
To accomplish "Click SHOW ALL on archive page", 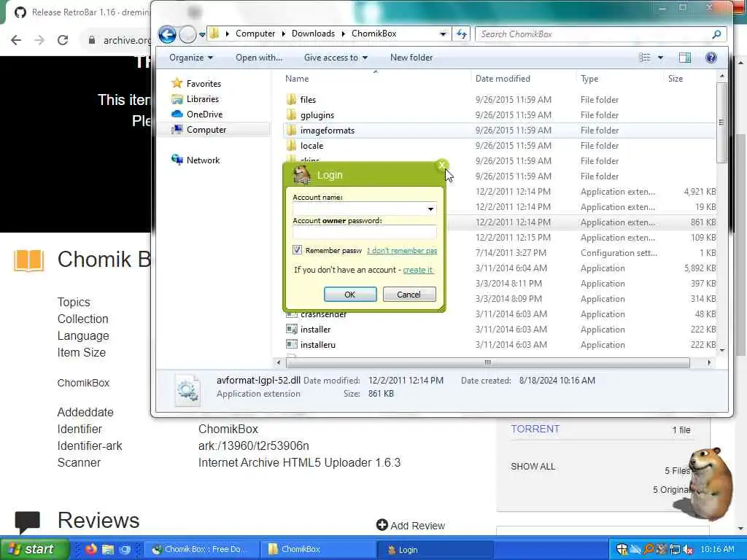I will (533, 466).
